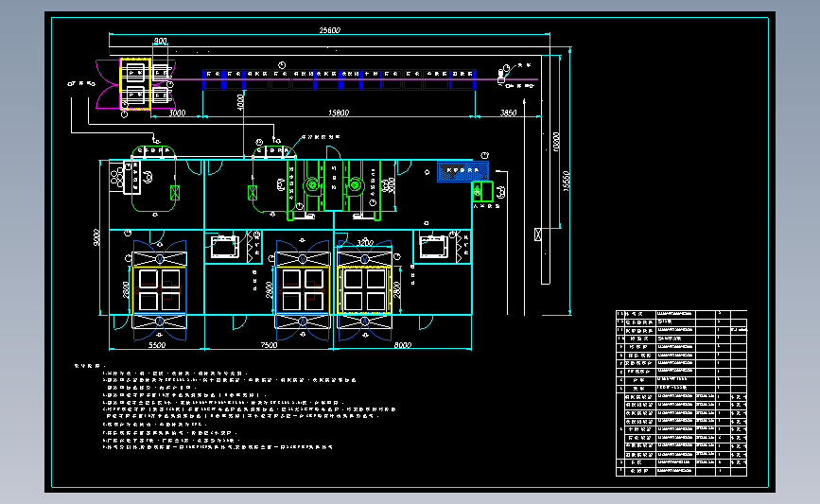Select the blue hatched rectangle block
The image size is (820, 504).
[x=462, y=171]
